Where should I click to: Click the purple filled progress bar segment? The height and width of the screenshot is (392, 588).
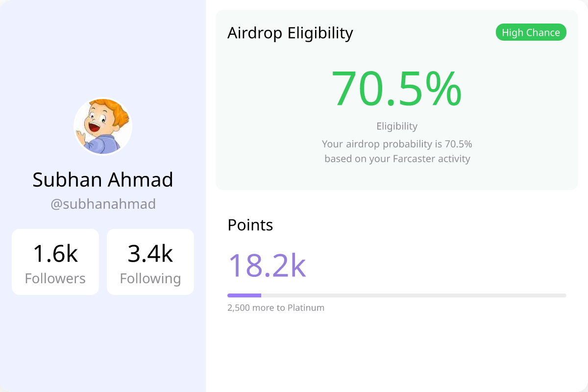tap(244, 295)
